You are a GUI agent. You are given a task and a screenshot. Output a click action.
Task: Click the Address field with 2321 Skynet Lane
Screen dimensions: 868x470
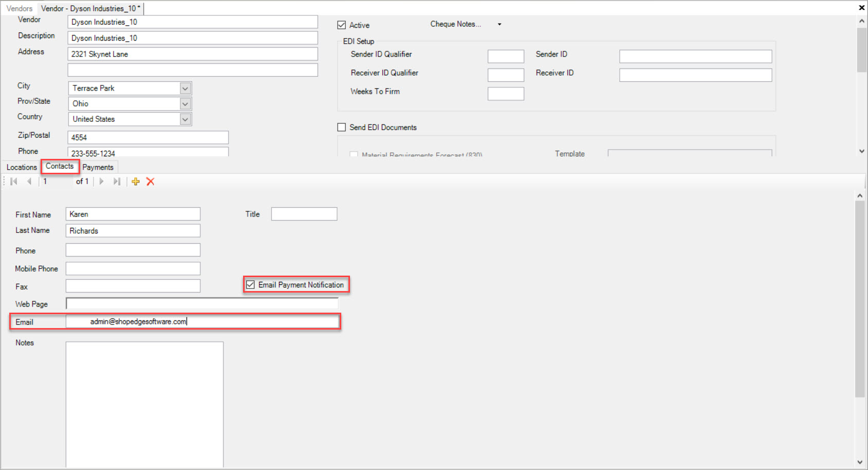pos(193,53)
